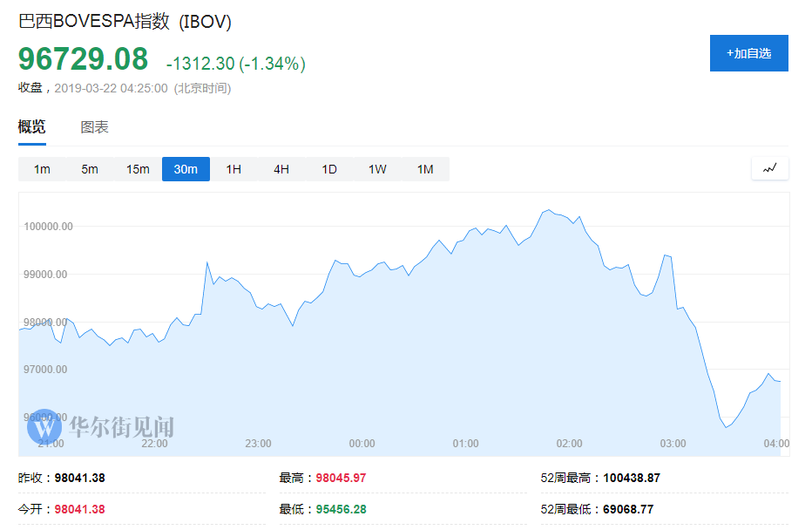Click the 100000.00 y-axis label
This screenshot has height=530, width=812.
click(48, 227)
